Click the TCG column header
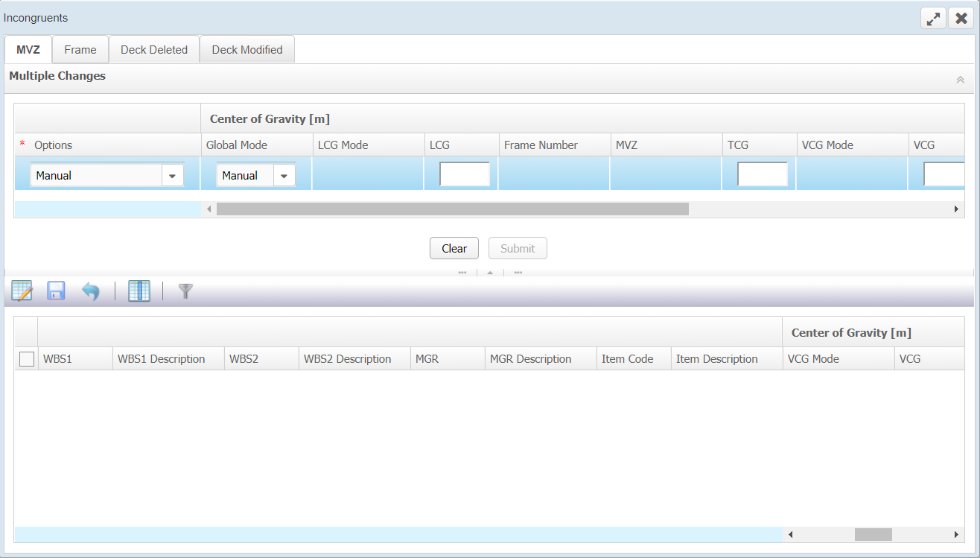 pyautogui.click(x=759, y=145)
